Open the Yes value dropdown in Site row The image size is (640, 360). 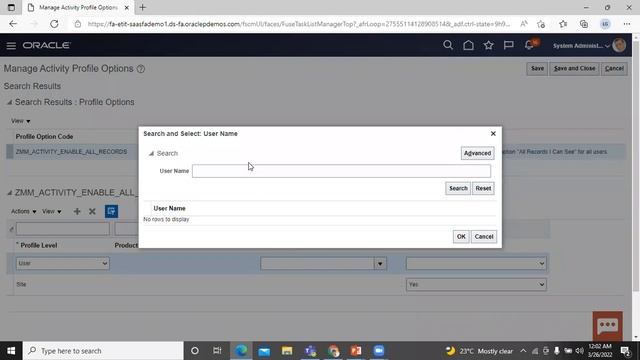point(476,284)
